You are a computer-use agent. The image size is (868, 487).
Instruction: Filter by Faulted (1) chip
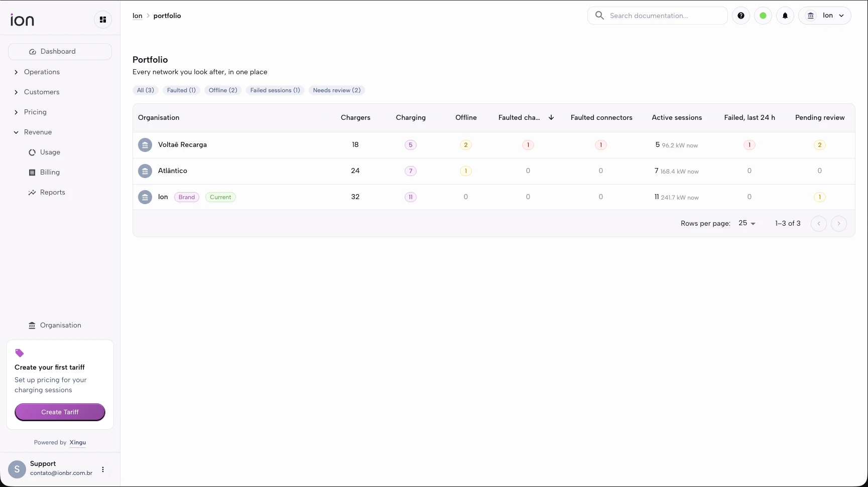[181, 90]
